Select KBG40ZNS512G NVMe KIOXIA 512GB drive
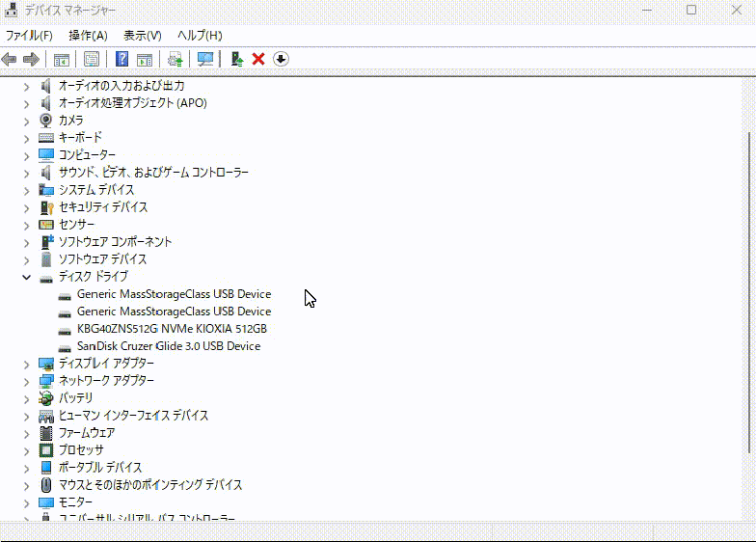The height and width of the screenshot is (542, 756). click(x=172, y=329)
